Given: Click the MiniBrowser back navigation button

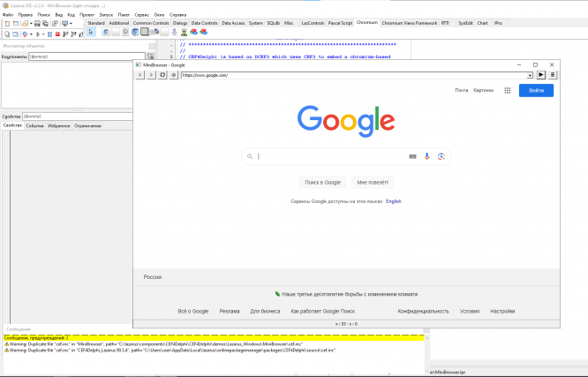Looking at the screenshot, I should (139, 75).
